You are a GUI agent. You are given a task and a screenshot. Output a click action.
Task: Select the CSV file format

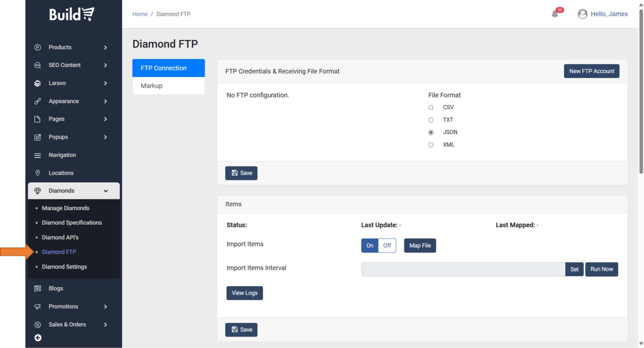(x=431, y=108)
